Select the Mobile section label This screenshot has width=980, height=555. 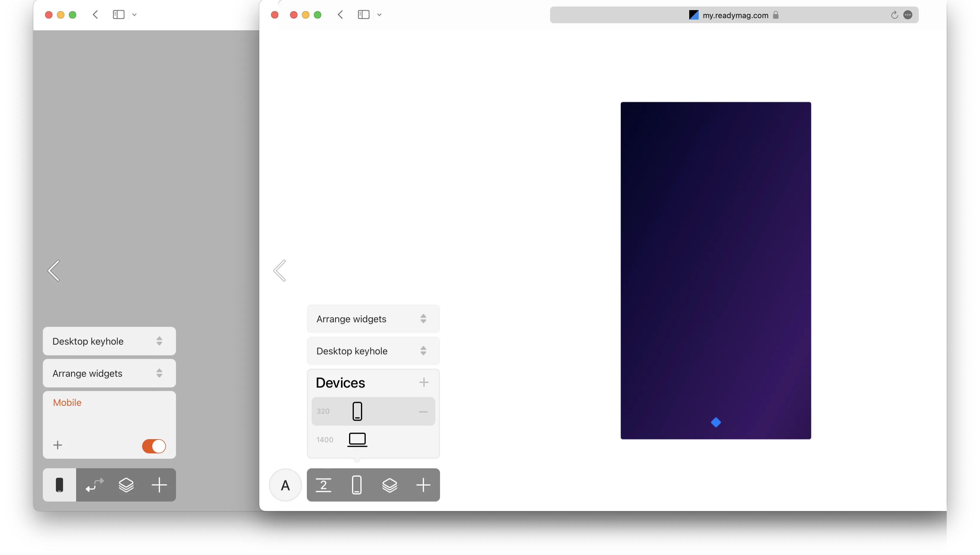click(x=67, y=403)
